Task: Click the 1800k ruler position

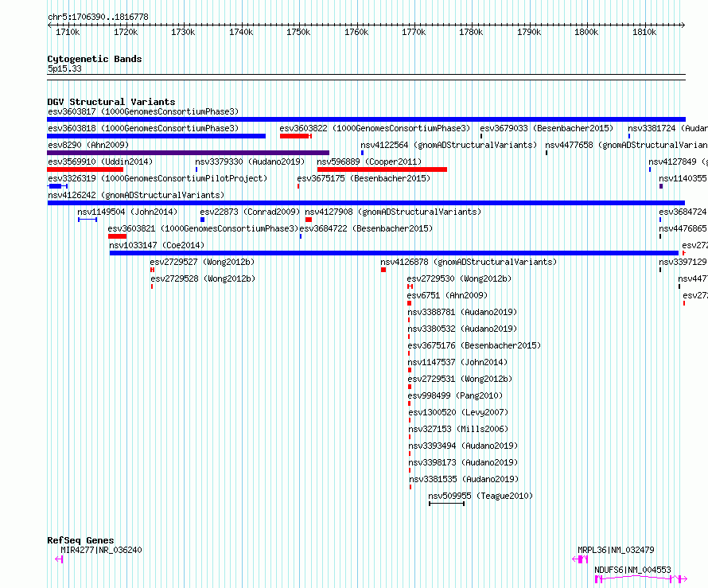Action: click(x=586, y=32)
